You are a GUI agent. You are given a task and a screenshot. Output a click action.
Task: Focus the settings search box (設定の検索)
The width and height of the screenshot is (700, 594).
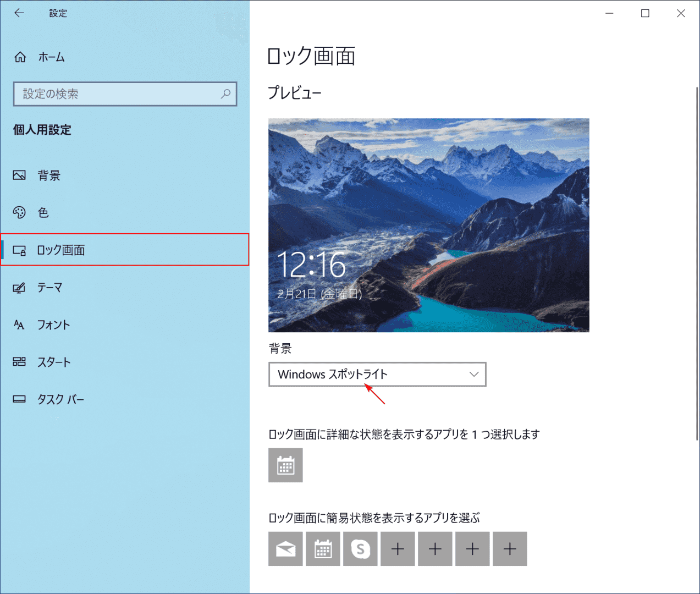[125, 94]
